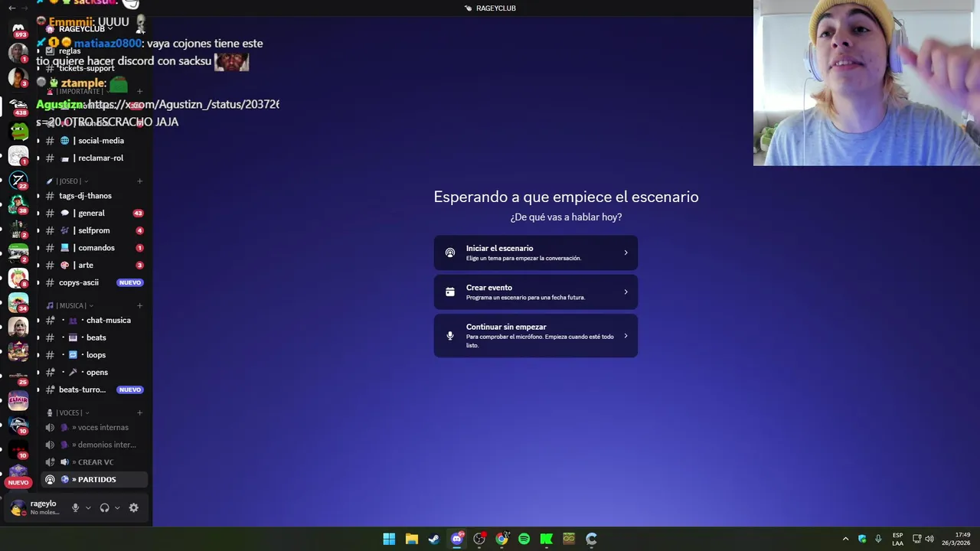Open RAGEYCLUB server menu dropdown
This screenshot has width=980, height=551.
click(86, 29)
